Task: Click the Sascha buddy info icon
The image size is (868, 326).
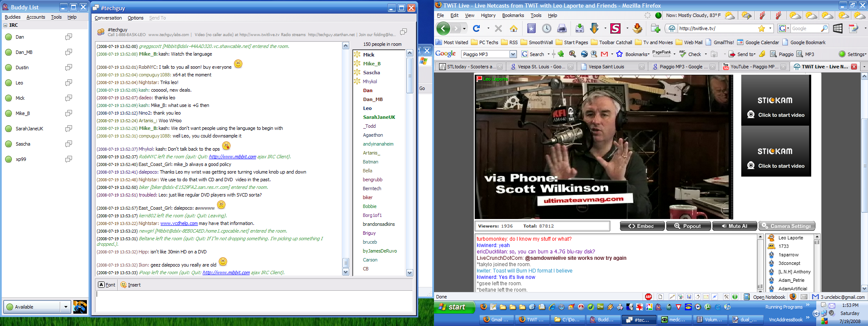Action: point(69,144)
